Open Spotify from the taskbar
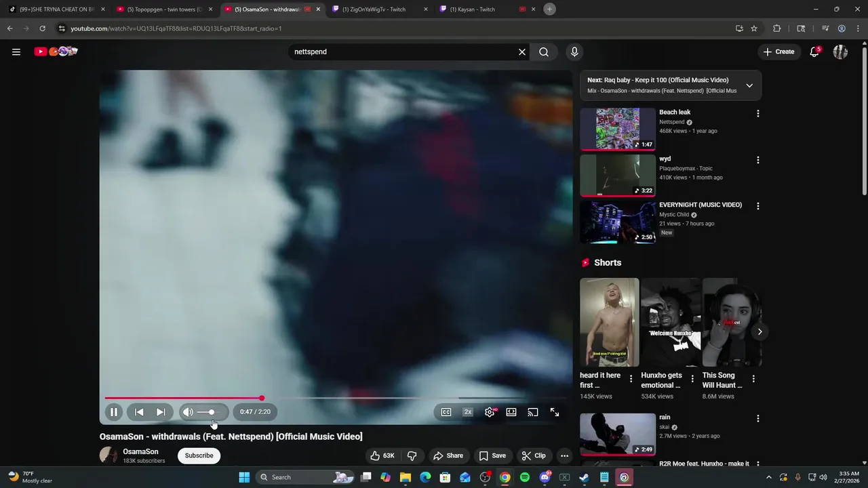This screenshot has height=488, width=868. click(525, 477)
